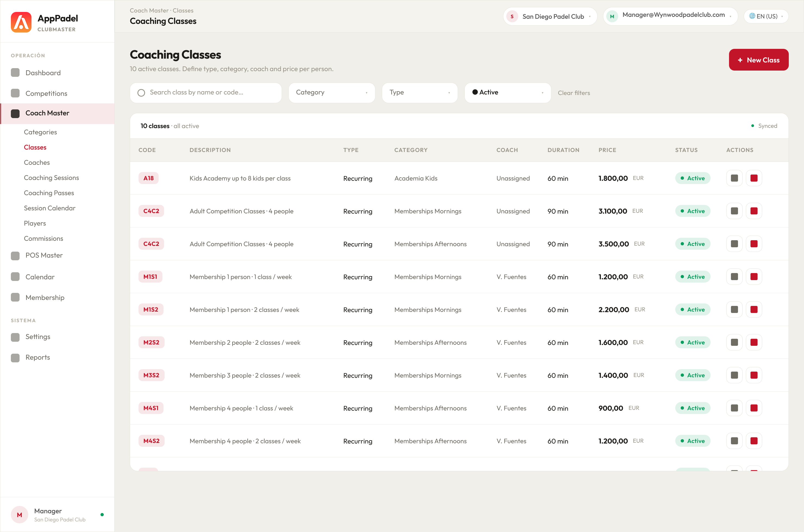This screenshot has height=532, width=804.
Task: Edit the M4S2 class row
Action: click(734, 441)
